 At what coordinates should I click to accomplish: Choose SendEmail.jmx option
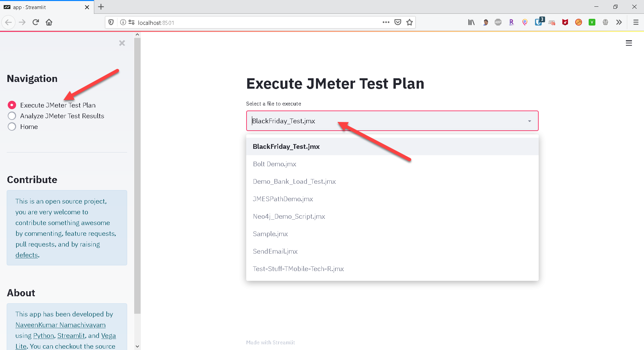(x=392, y=251)
